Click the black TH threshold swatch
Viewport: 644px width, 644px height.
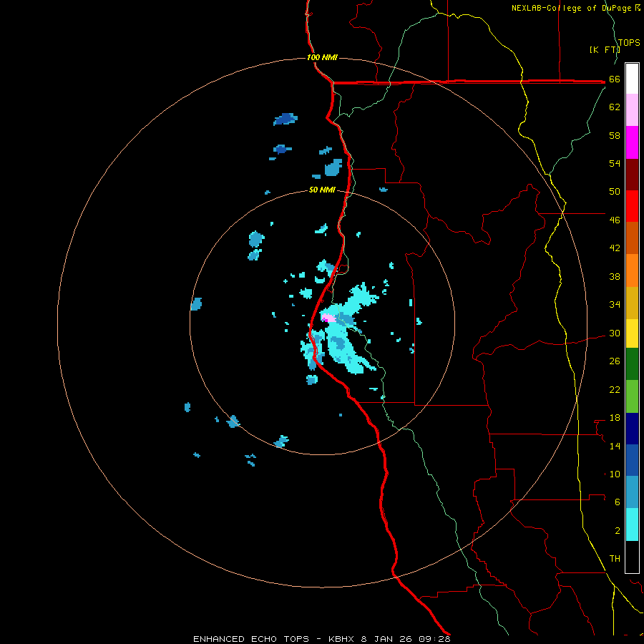coord(632,557)
